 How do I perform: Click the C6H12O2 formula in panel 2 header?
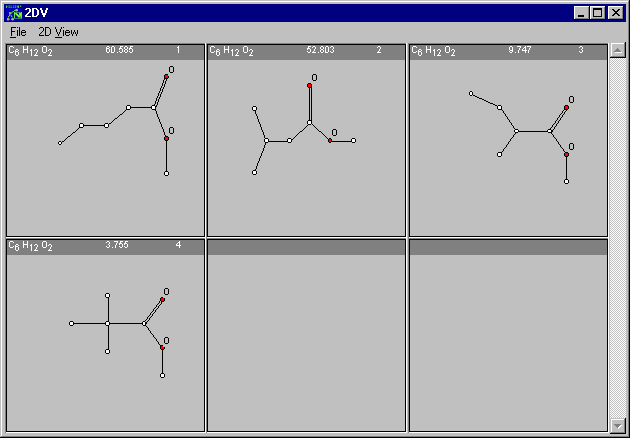(x=231, y=51)
